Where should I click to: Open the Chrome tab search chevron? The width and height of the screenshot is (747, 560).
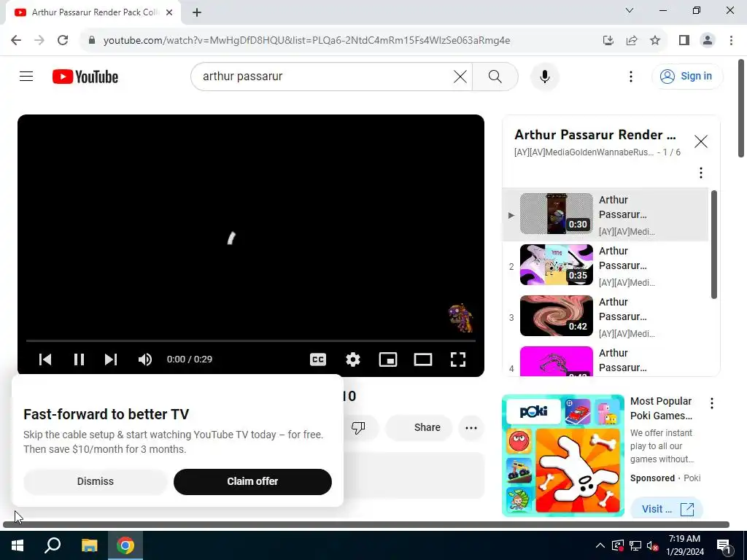point(630,10)
